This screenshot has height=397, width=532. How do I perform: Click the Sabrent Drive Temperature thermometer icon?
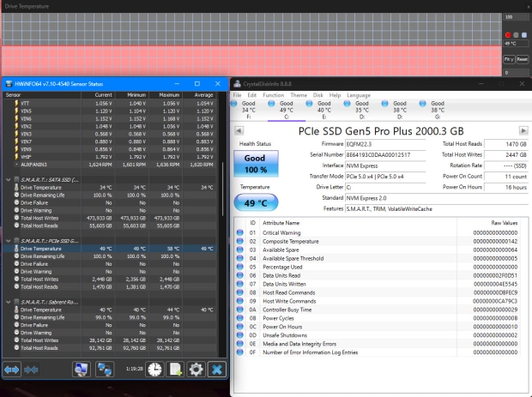tap(16, 310)
